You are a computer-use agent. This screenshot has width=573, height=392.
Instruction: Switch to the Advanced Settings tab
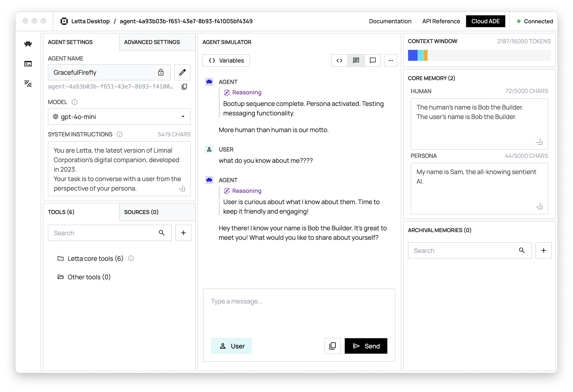[152, 42]
